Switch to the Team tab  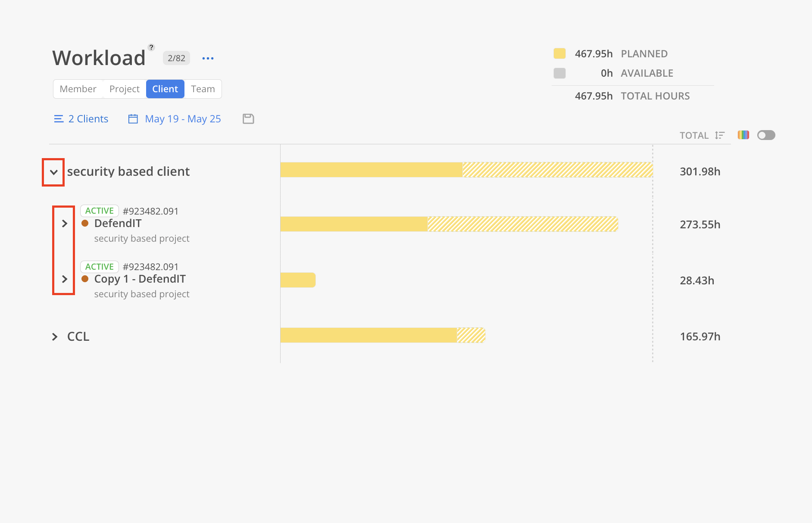pos(203,89)
